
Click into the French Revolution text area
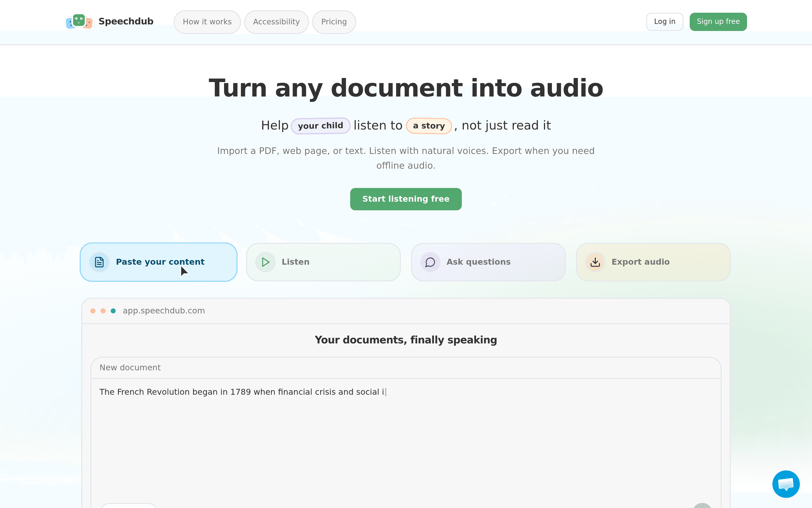pos(406,440)
